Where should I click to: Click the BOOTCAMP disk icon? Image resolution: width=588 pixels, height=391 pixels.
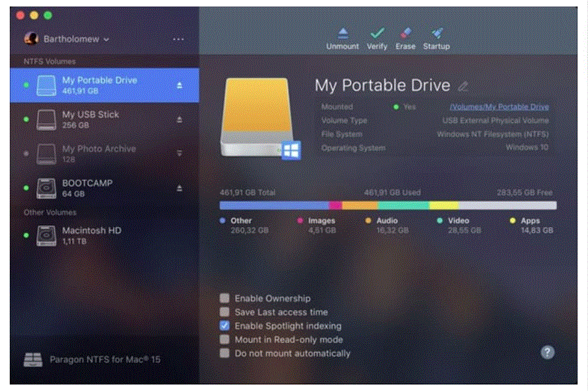pyautogui.click(x=46, y=188)
